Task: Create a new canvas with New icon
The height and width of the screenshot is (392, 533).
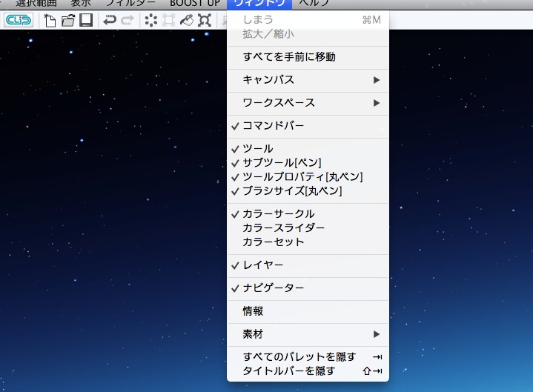Action: 50,21
